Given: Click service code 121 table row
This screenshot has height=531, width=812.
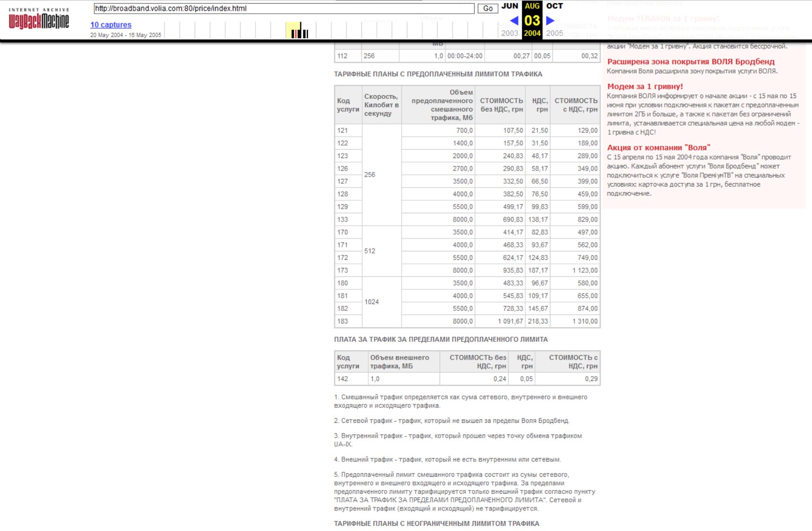Looking at the screenshot, I should (343, 131).
